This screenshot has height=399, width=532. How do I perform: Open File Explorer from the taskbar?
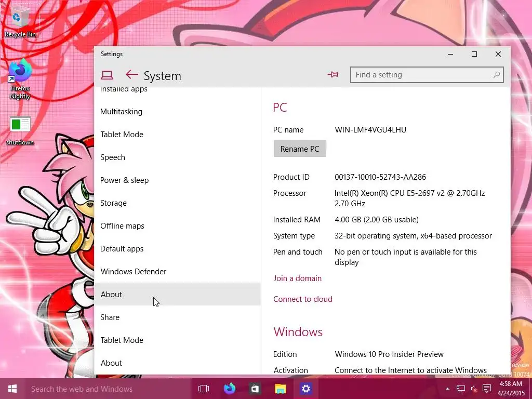pyautogui.click(x=280, y=389)
